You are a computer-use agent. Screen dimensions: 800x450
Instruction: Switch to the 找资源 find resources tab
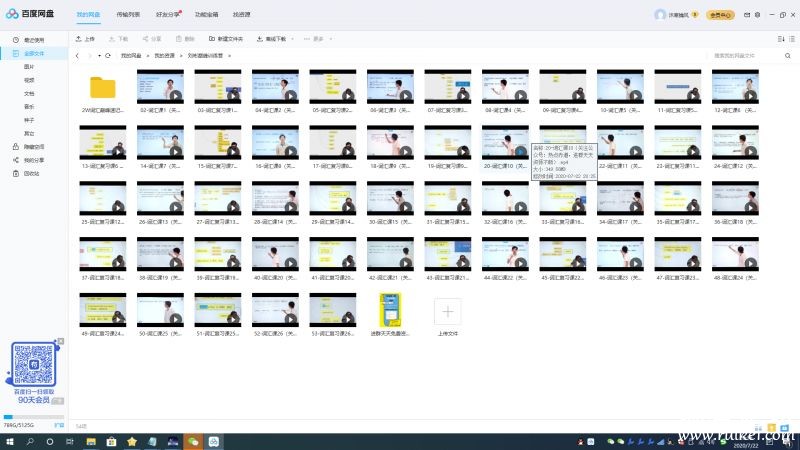[241, 15]
